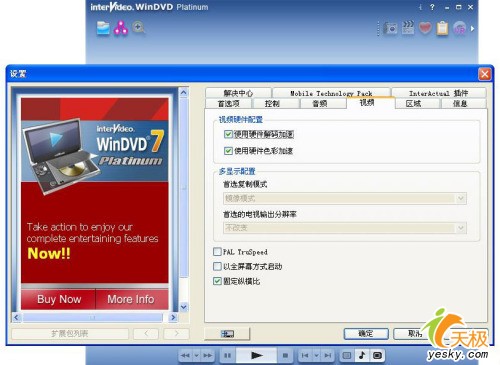Switch to Mobile Technology Pack tab
This screenshot has width=500, height=365.
(x=331, y=93)
